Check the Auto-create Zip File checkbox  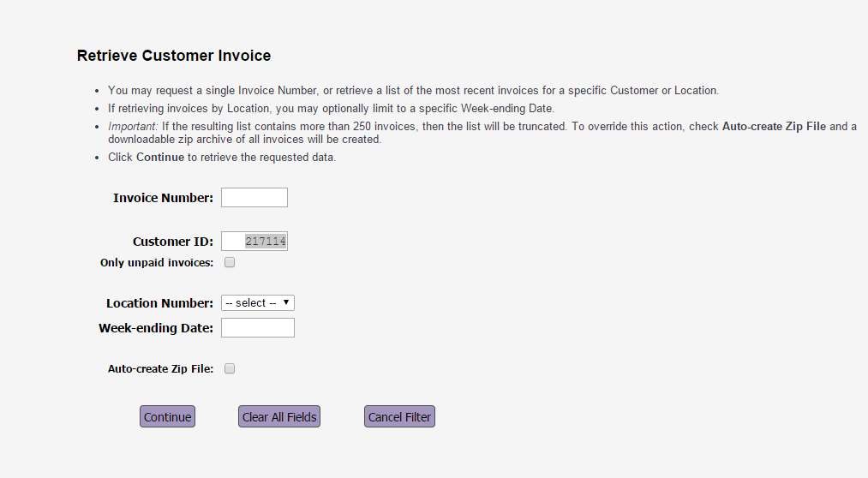pyautogui.click(x=230, y=368)
